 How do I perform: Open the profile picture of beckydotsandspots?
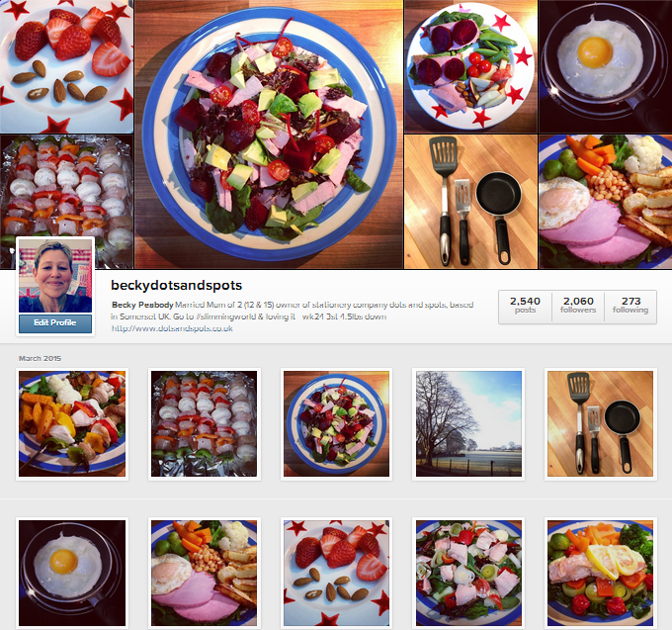[55, 276]
